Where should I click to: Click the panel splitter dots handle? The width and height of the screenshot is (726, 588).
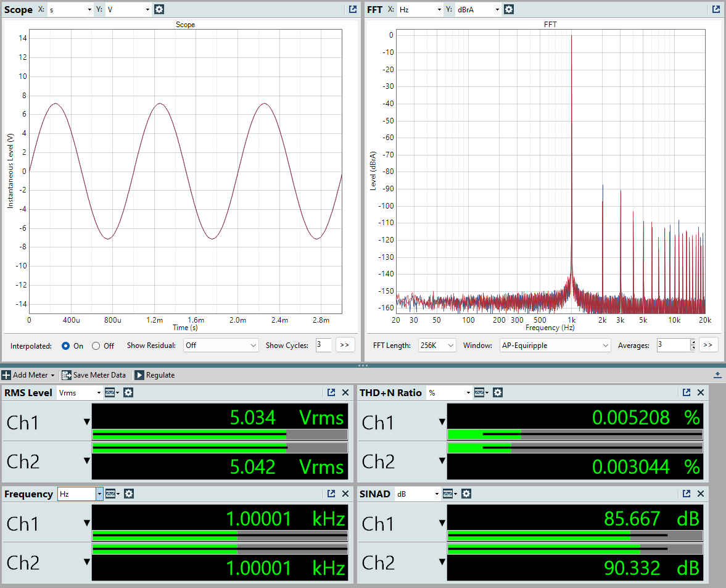[x=363, y=365]
